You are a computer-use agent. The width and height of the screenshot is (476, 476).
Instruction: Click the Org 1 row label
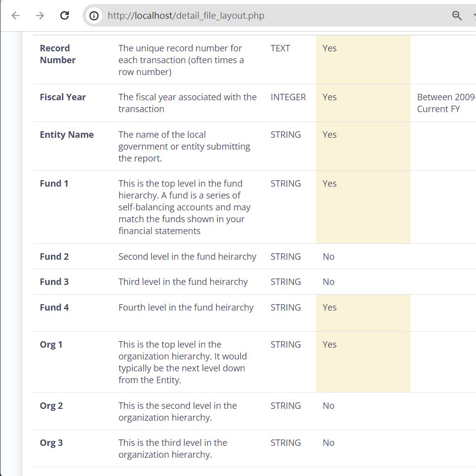pyautogui.click(x=51, y=345)
